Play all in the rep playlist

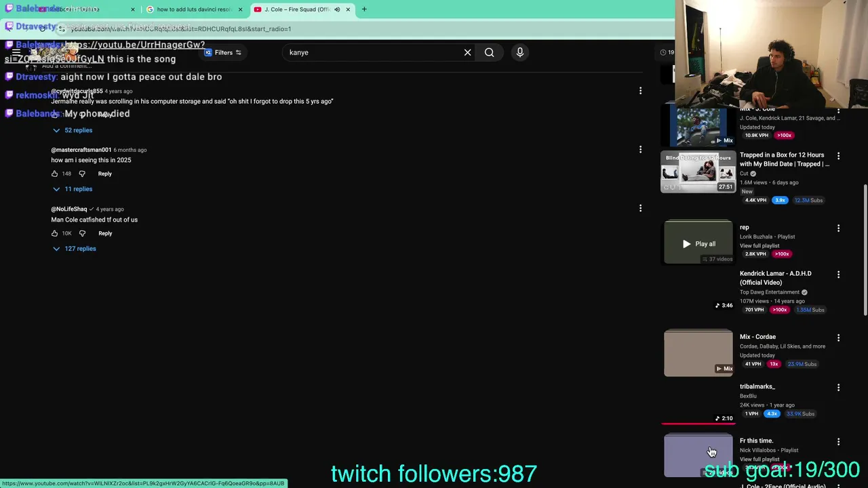pyautogui.click(x=698, y=243)
